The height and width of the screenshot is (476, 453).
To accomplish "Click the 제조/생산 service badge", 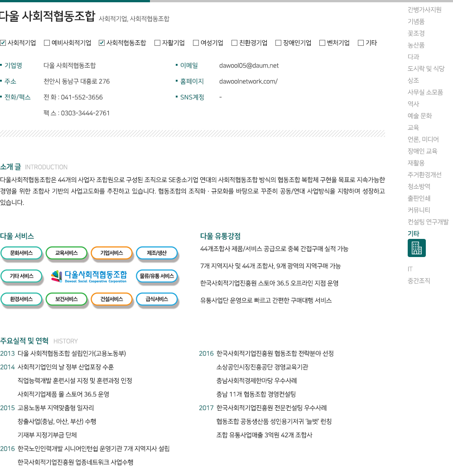I will point(157,253).
